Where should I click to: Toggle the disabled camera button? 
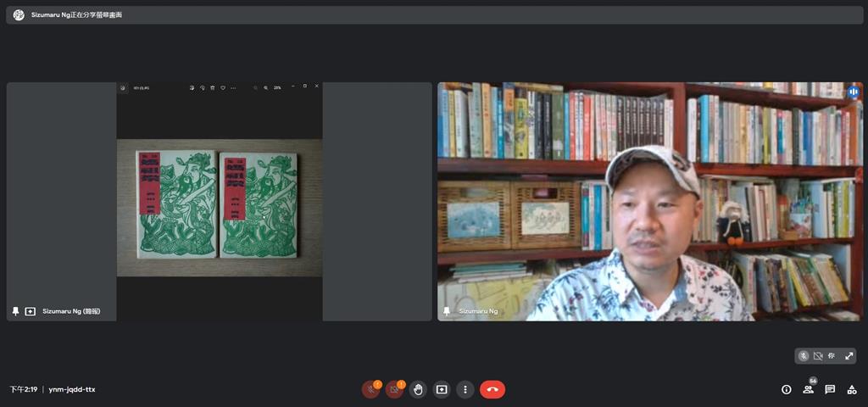[x=394, y=389]
